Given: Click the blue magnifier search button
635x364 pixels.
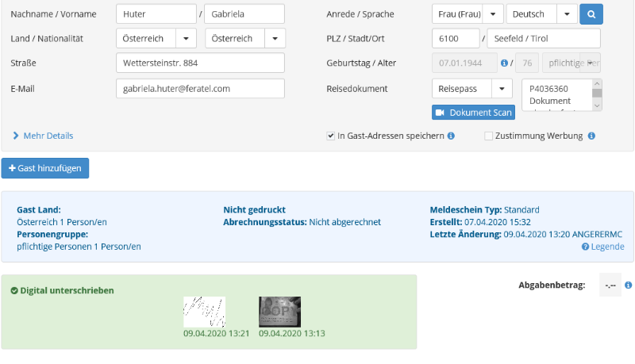Looking at the screenshot, I should pyautogui.click(x=591, y=14).
